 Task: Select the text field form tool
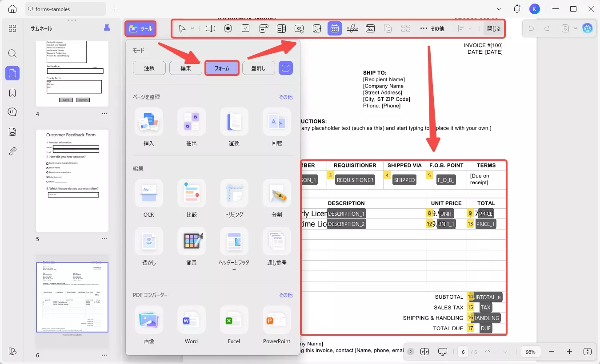[x=210, y=28]
